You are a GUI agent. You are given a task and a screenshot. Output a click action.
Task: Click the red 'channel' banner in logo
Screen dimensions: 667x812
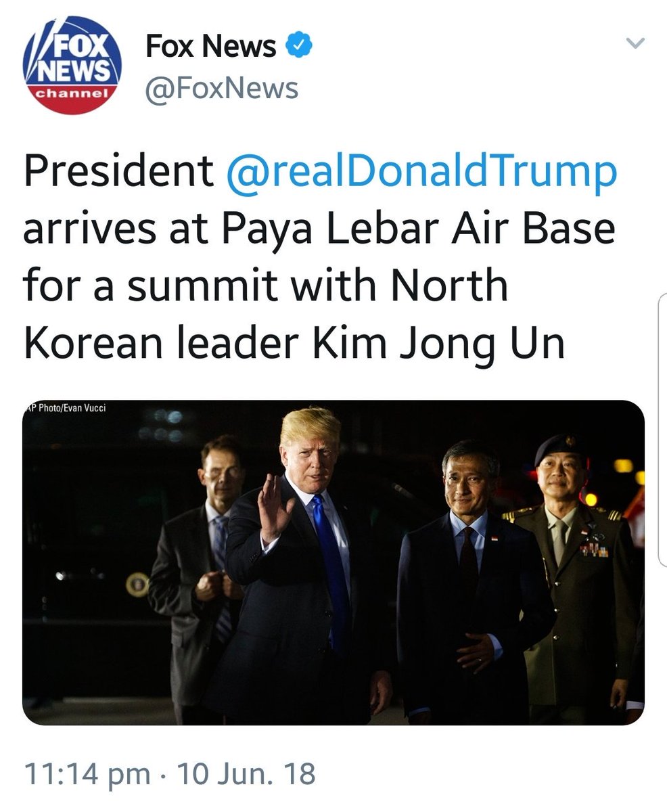(x=72, y=92)
